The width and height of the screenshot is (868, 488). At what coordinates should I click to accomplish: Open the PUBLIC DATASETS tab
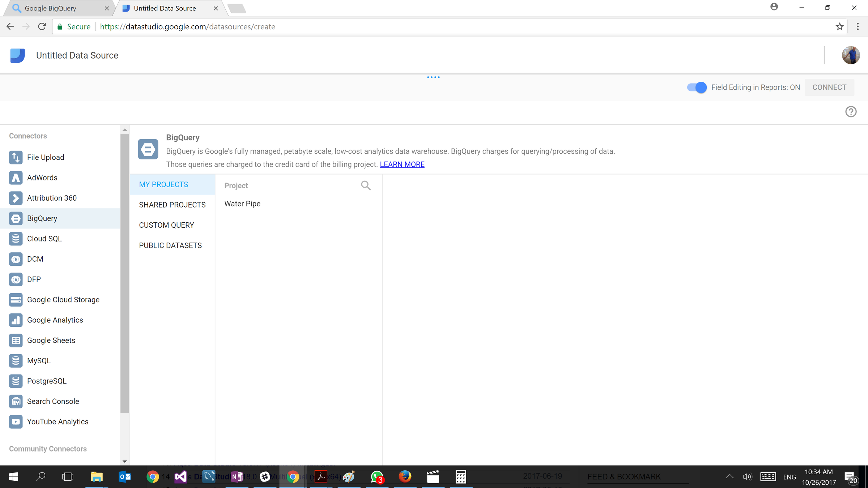pyautogui.click(x=173, y=245)
